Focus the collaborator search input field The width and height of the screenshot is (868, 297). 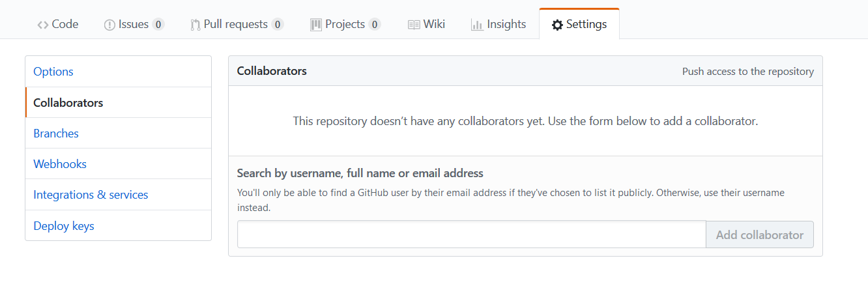tap(471, 234)
